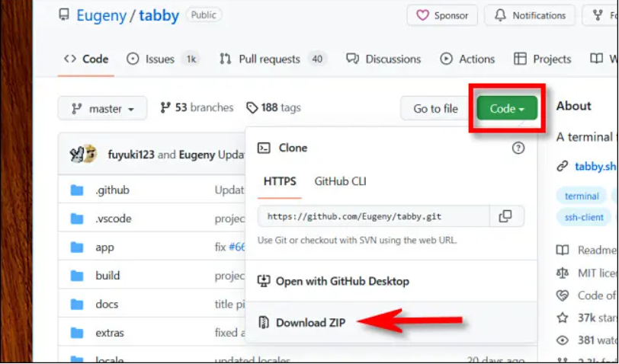
Task: Click the terminal topic tag
Action: (x=582, y=196)
